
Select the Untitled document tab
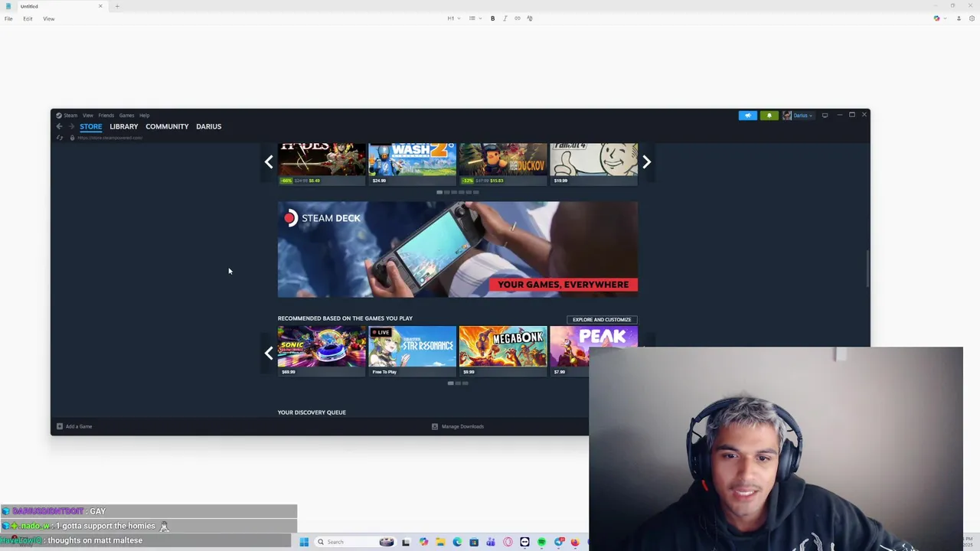pyautogui.click(x=54, y=6)
